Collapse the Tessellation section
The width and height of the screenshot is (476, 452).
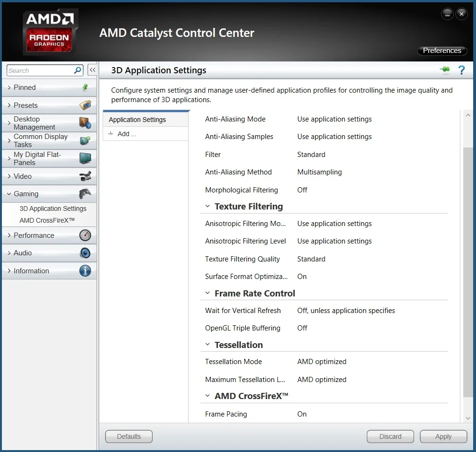[x=208, y=344]
